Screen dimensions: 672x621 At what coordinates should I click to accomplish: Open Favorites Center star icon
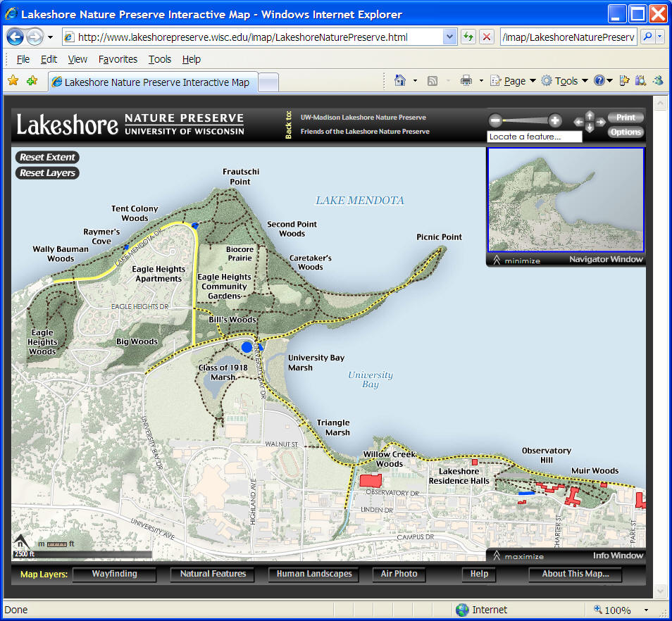(13, 80)
